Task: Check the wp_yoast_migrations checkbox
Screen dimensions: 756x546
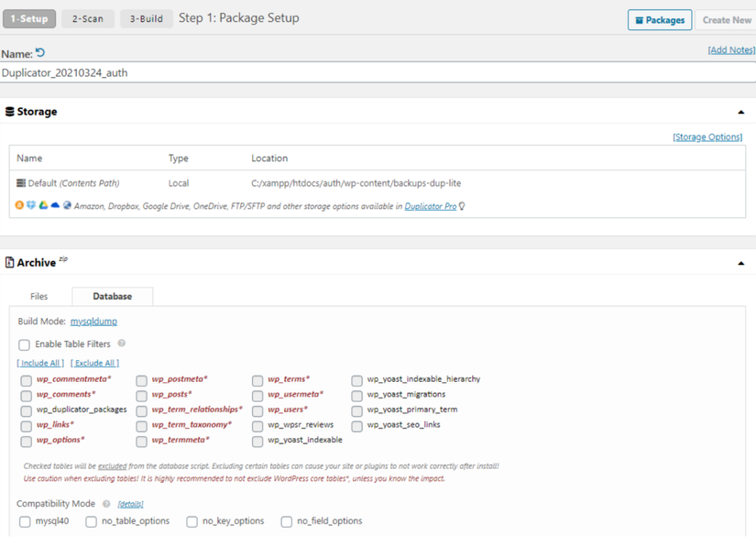Action: [x=356, y=396]
